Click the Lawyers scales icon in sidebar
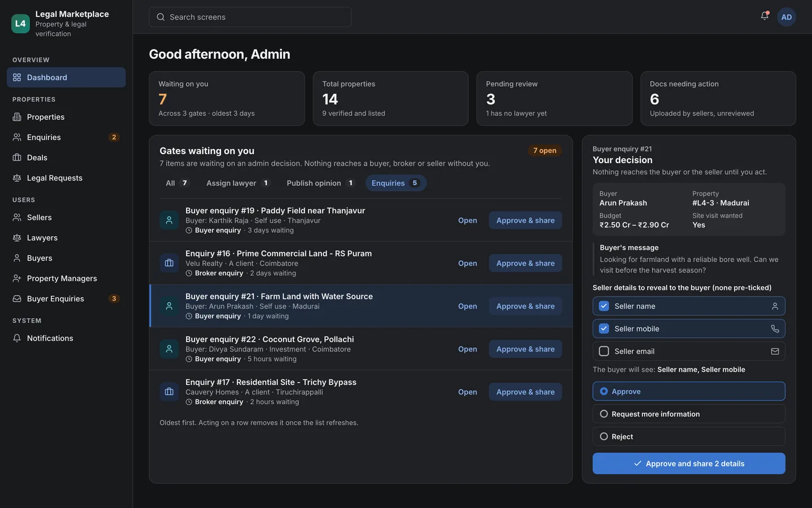Viewport: 812px width, 508px height. pos(17,238)
